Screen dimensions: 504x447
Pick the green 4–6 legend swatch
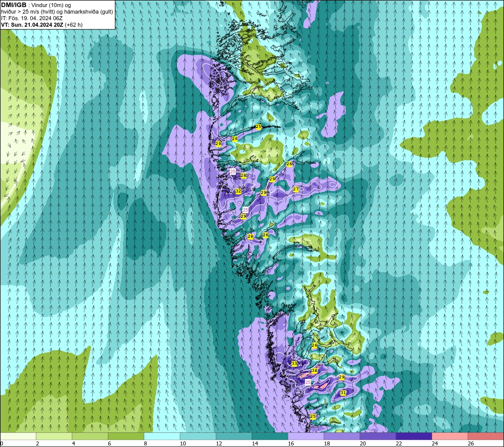tap(90, 436)
